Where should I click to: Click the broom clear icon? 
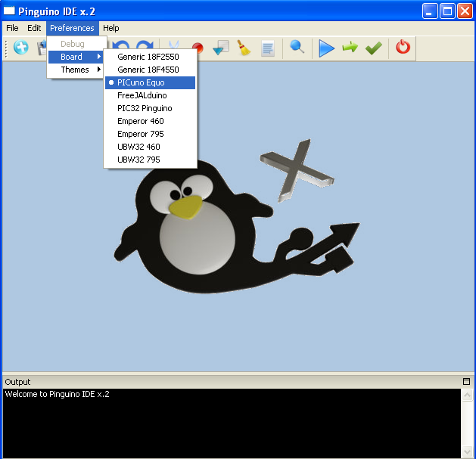coord(244,48)
